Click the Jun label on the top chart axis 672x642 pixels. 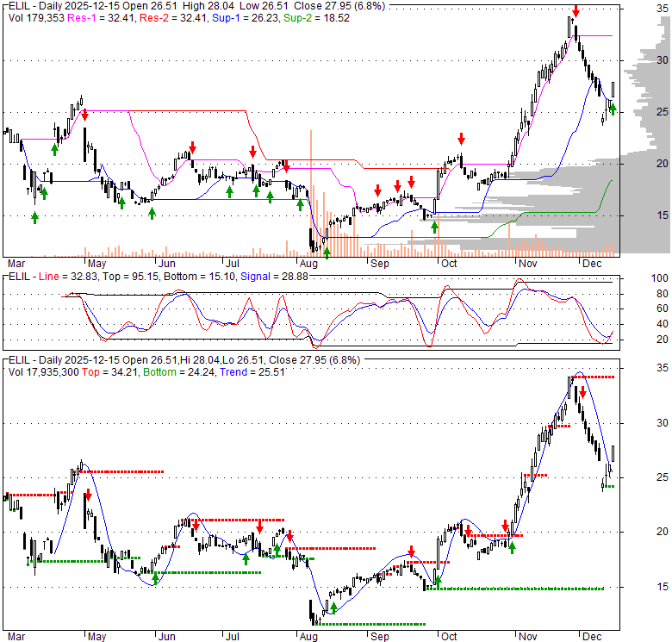click(x=167, y=263)
